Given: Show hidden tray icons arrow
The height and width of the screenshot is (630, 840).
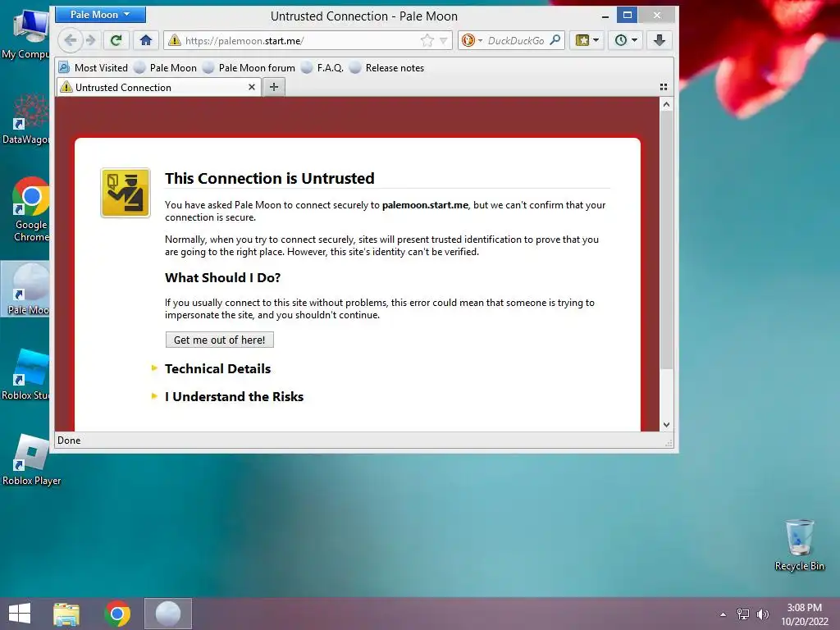Looking at the screenshot, I should click(724, 614).
